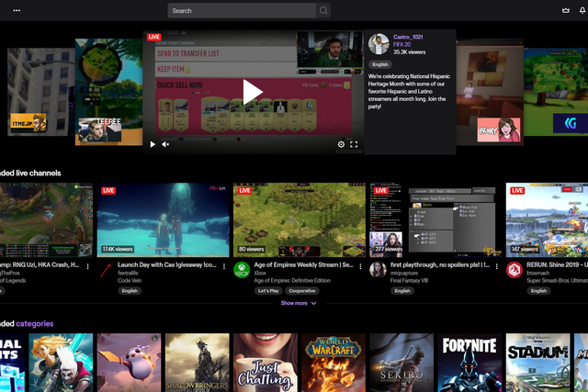Image resolution: width=588 pixels, height=392 pixels.
Task: Open Age of Empires: Definitive Edition game link
Action: (292, 280)
